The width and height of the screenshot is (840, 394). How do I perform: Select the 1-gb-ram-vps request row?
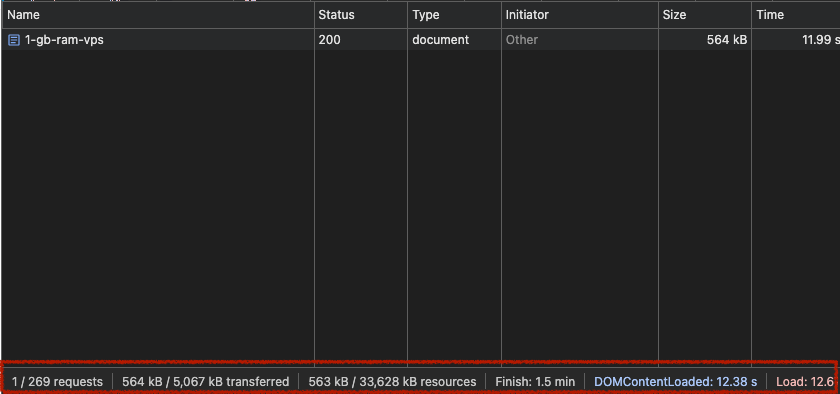pos(420,40)
